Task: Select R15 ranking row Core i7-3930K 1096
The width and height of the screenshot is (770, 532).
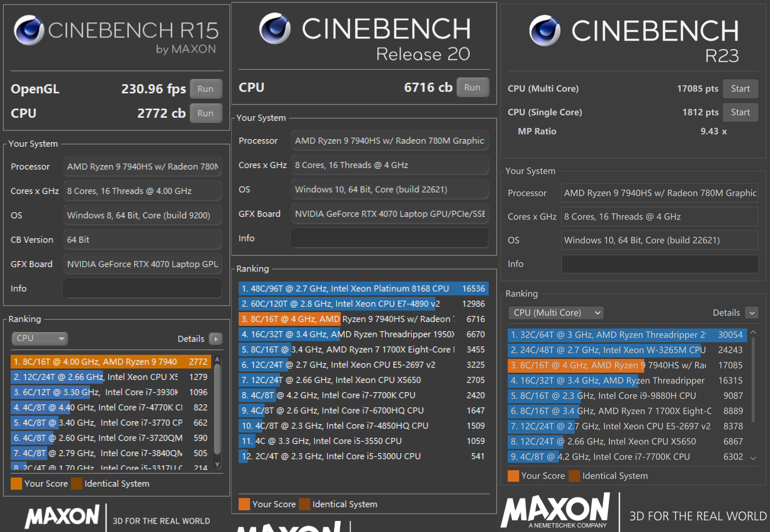Action: (x=111, y=392)
